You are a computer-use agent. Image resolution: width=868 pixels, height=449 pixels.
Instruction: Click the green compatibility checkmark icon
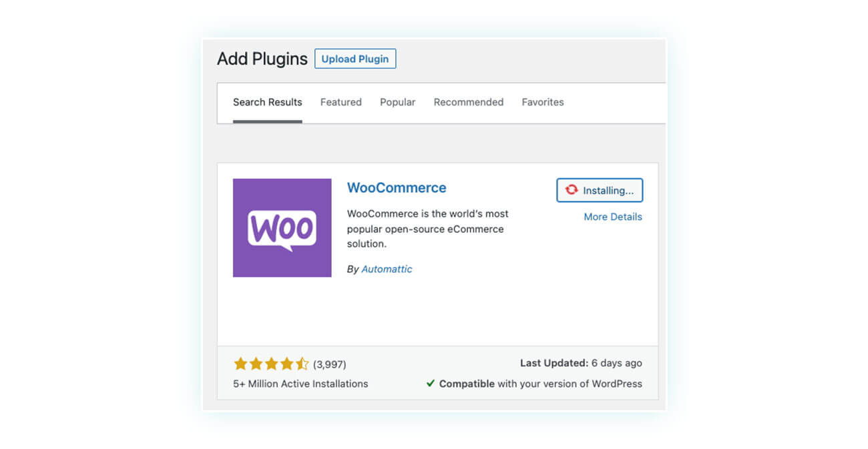tap(431, 384)
